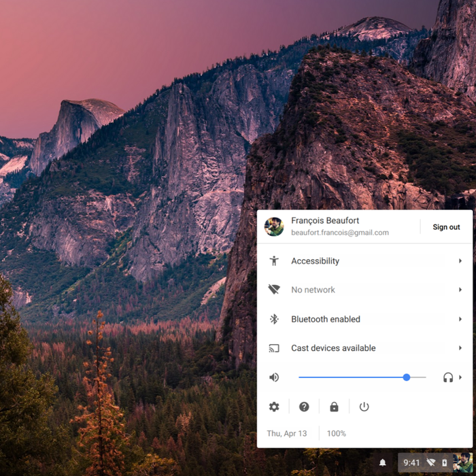Click the Sign out button

pos(446,227)
